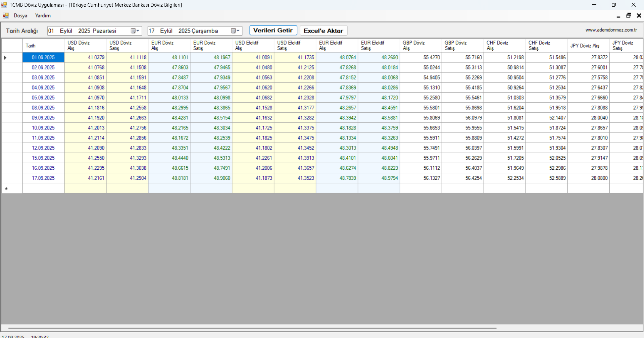Click GBP Döviz Alış column header
The image size is (644, 338).
coord(421,46)
